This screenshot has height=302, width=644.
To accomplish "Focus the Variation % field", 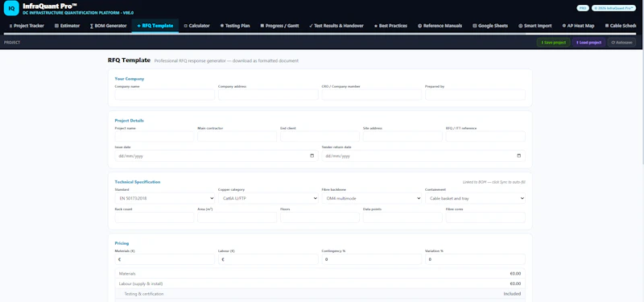I will click(475, 259).
